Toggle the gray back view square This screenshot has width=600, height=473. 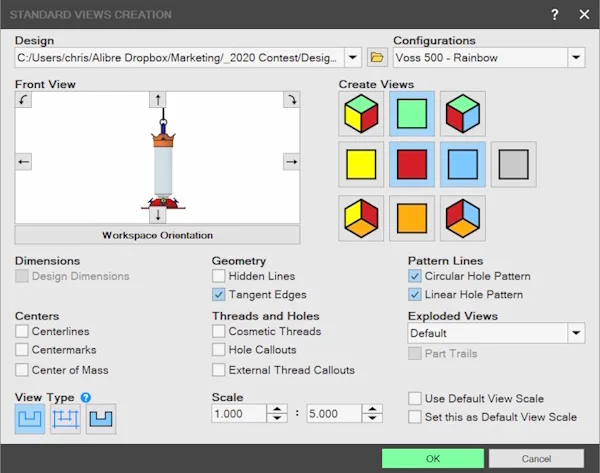[x=514, y=164]
